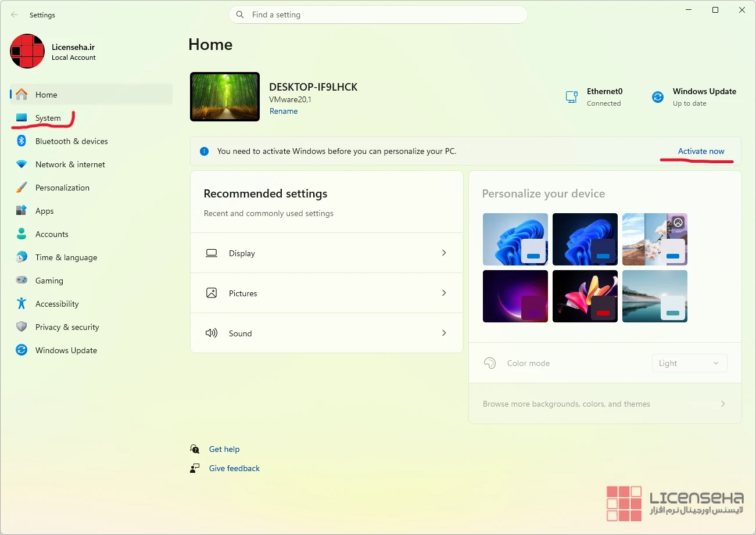Image resolution: width=756 pixels, height=535 pixels.
Task: Open Privacy & security section
Action: tap(91, 327)
